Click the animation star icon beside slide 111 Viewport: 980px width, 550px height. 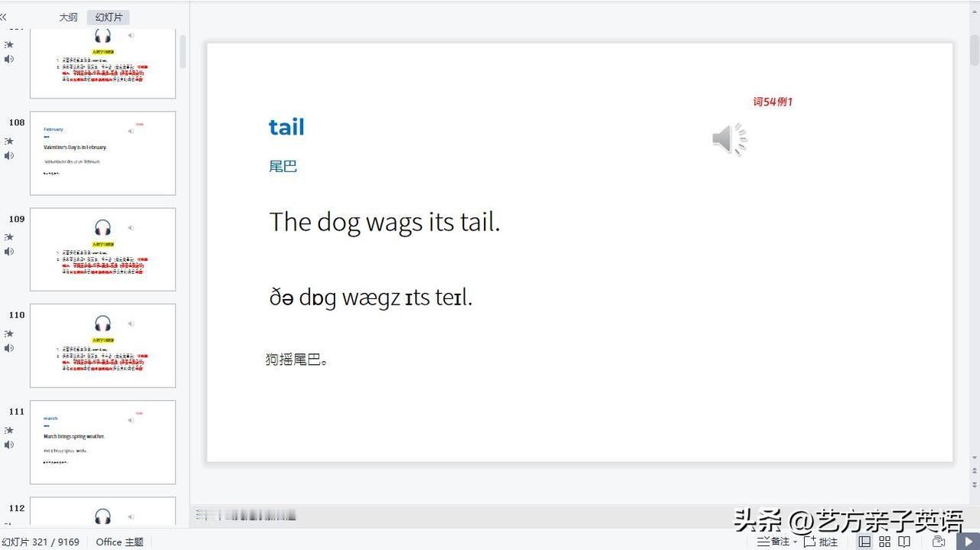pyautogui.click(x=9, y=430)
